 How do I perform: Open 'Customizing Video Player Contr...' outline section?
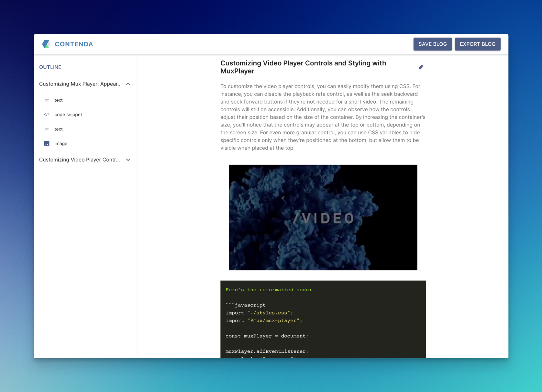(x=79, y=160)
